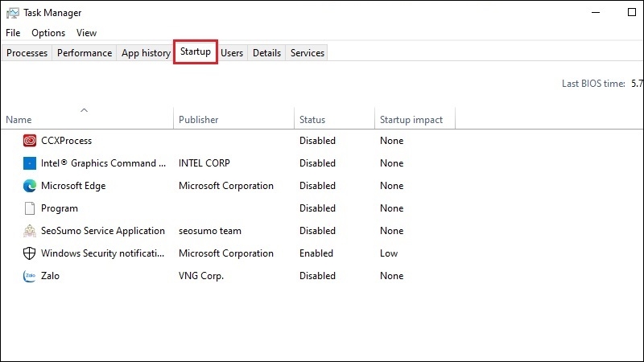Click Microsoft Corporation publisher in Edge row
644x362 pixels.
tap(226, 186)
